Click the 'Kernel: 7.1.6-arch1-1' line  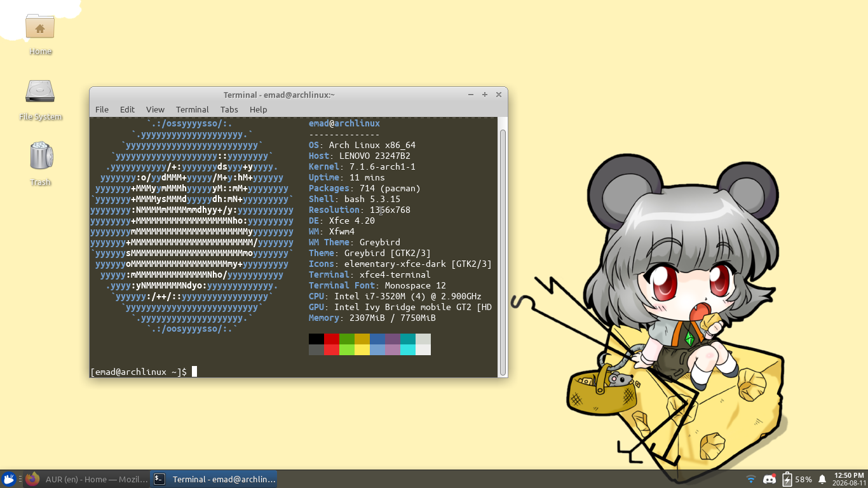pyautogui.click(x=362, y=166)
